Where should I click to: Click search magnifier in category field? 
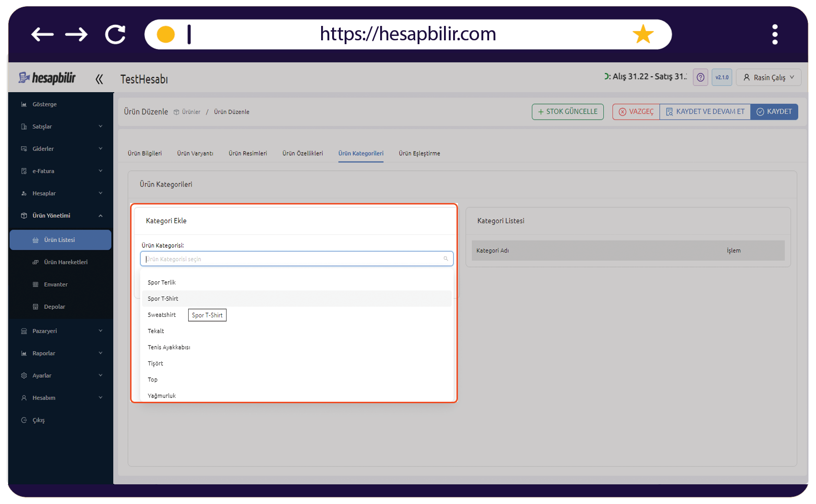pyautogui.click(x=445, y=259)
